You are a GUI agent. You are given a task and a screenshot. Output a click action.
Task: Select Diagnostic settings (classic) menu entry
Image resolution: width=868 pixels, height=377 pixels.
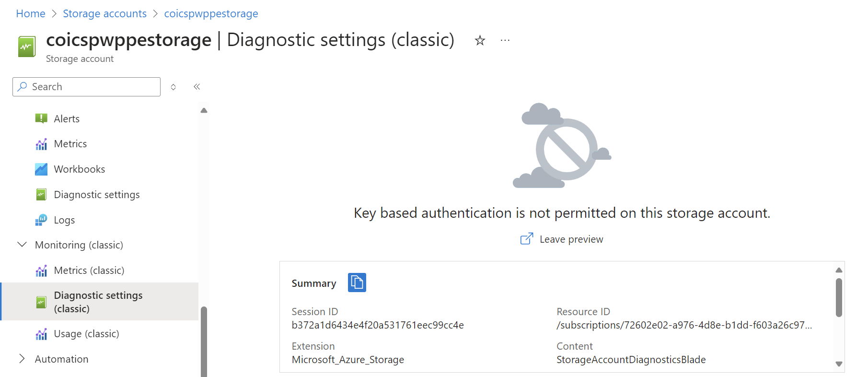click(98, 302)
